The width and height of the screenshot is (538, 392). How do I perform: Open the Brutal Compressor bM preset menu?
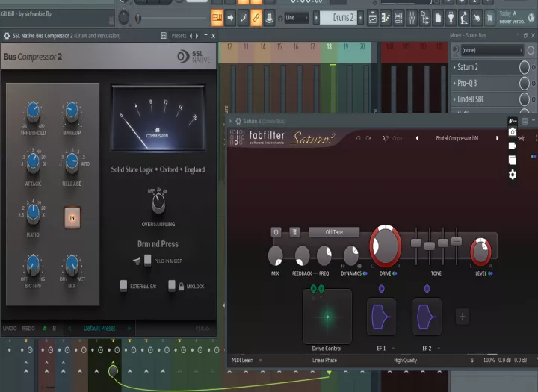457,138
